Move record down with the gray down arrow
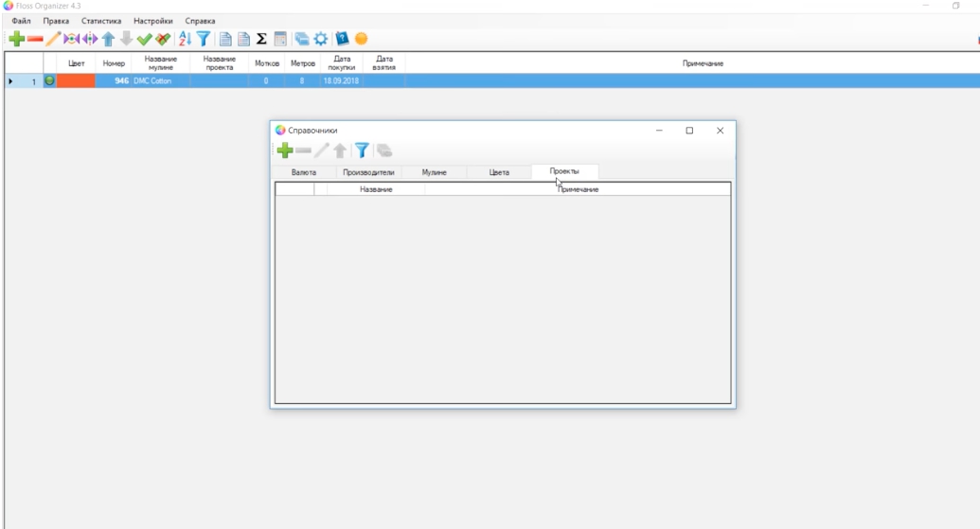This screenshot has width=980, height=529. coord(126,39)
